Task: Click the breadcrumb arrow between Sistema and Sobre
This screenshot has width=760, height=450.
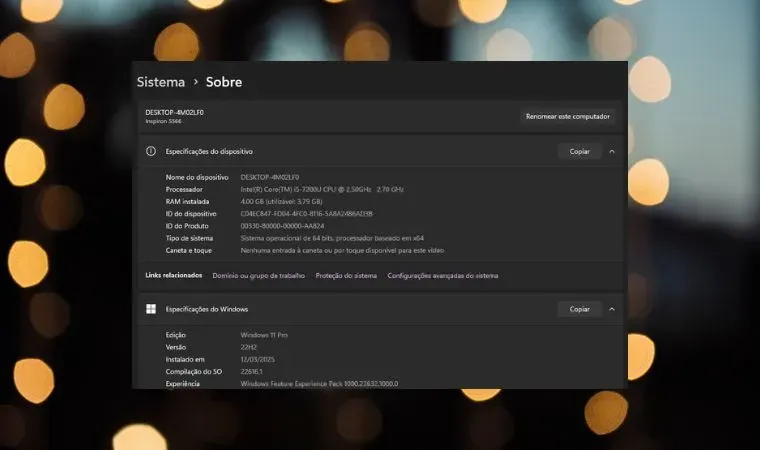Action: pyautogui.click(x=196, y=82)
